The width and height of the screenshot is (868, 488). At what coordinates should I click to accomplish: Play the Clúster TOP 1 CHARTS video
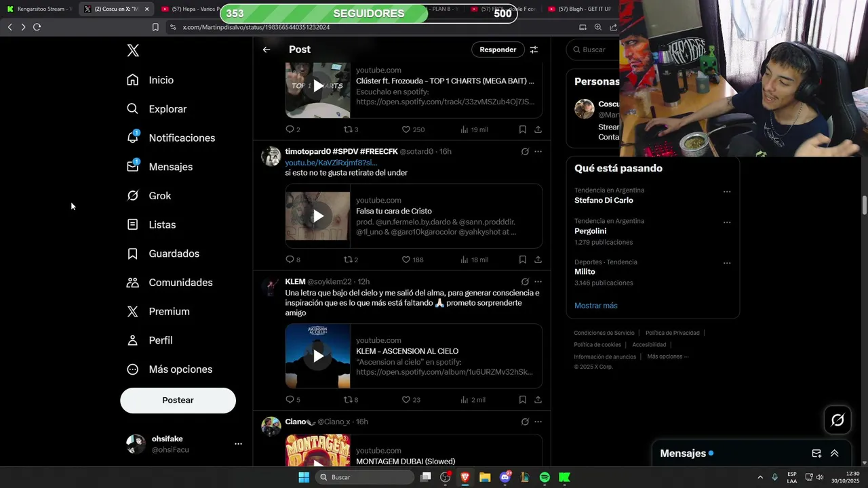point(318,86)
